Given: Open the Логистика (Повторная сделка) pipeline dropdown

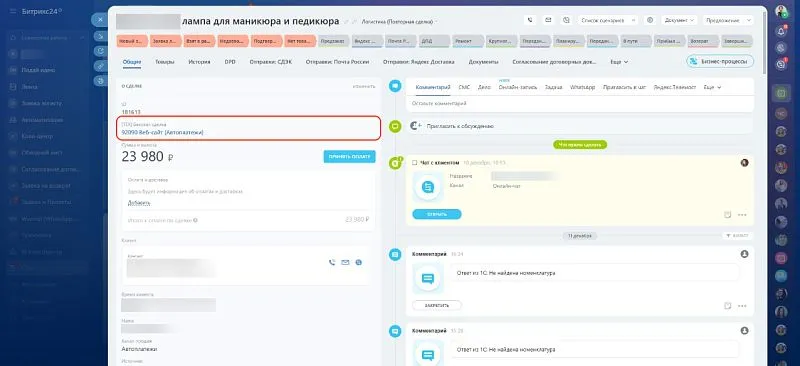Looking at the screenshot, I should tap(399, 22).
